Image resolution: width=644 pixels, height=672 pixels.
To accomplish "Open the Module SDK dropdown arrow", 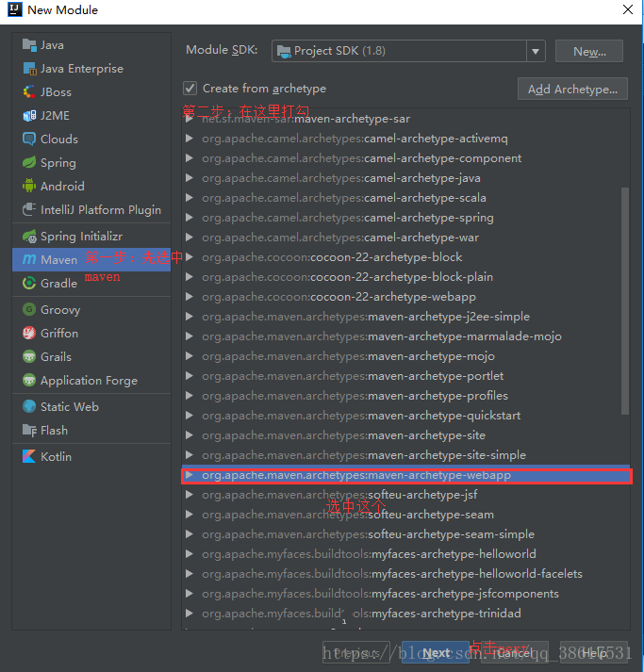I will coord(536,52).
